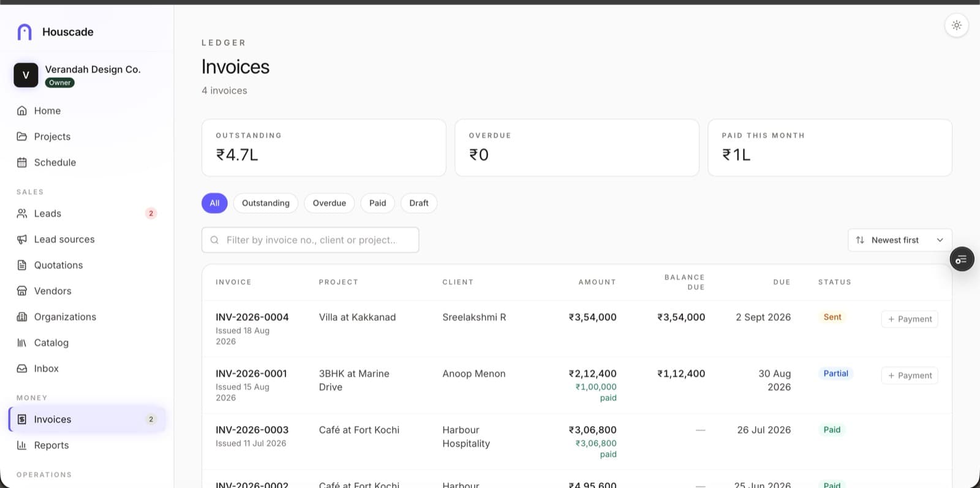The image size is (980, 488).
Task: Open Inbox from the sidebar
Action: pos(87,369)
